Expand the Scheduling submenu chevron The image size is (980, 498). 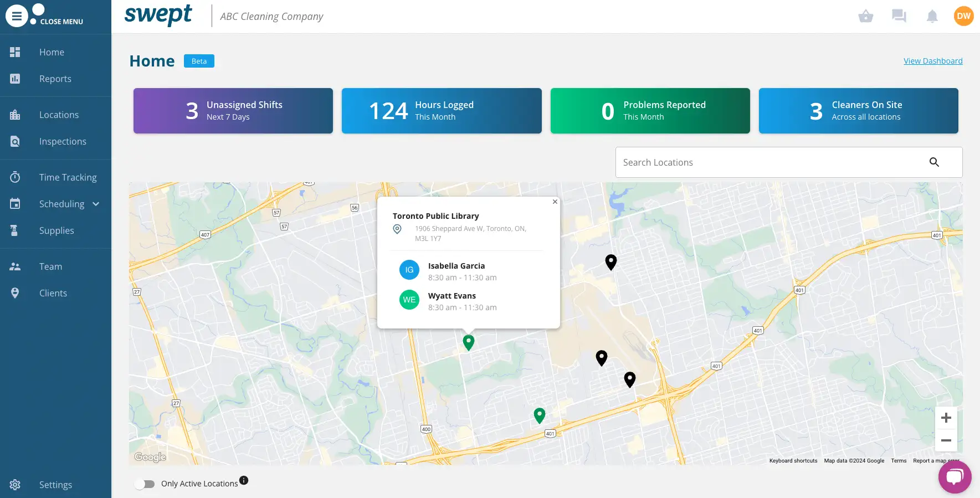pyautogui.click(x=96, y=204)
